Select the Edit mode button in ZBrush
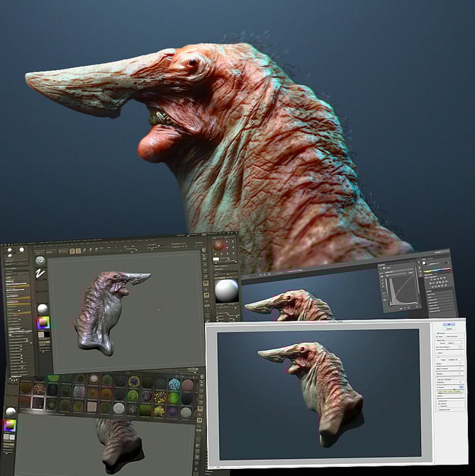The image size is (475, 476). coord(72,251)
